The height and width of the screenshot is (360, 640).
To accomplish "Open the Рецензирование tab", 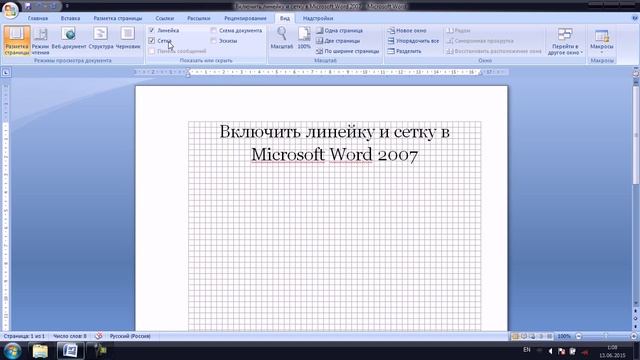I will pyautogui.click(x=245, y=18).
